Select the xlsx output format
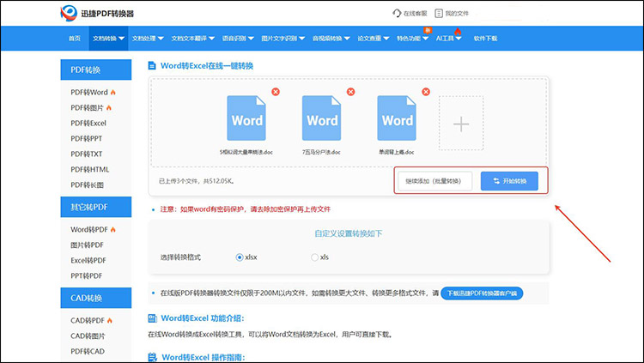Viewport: 644px width, 363px height. (x=240, y=257)
